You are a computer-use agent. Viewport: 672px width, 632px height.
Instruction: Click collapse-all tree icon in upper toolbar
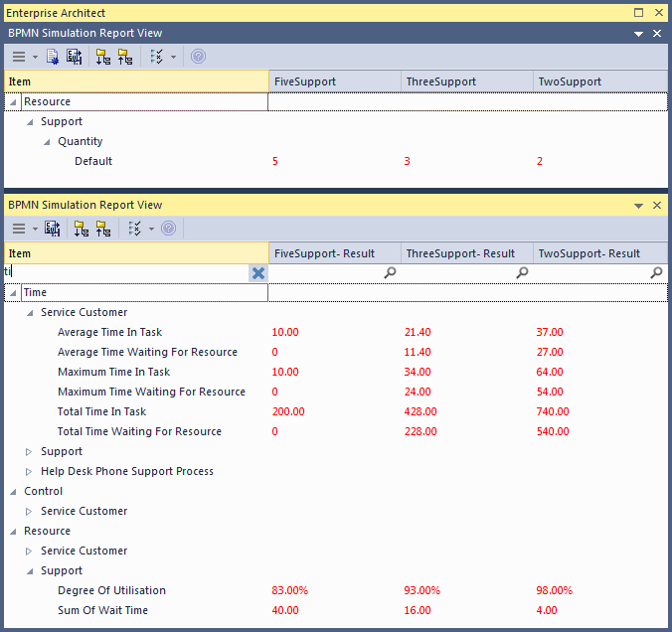[x=124, y=57]
